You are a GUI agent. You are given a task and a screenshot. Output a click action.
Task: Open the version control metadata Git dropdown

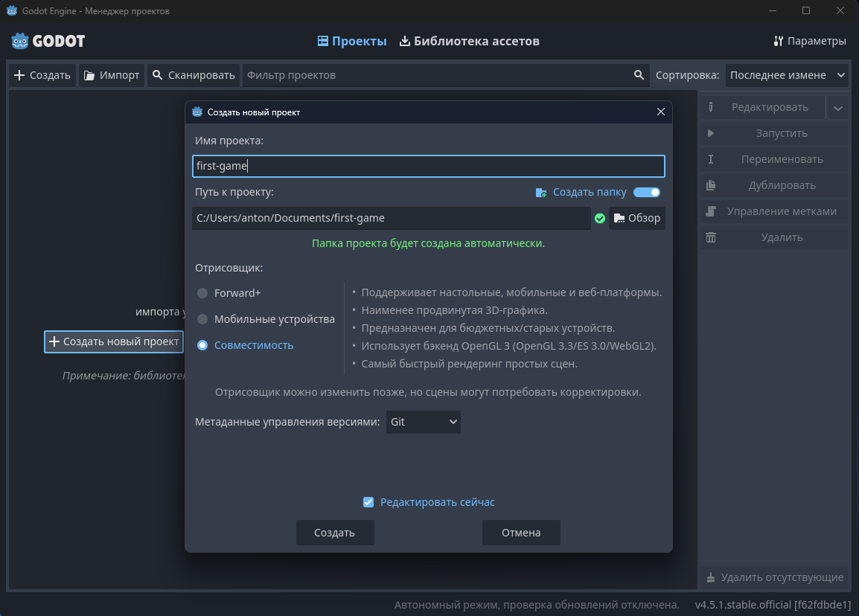tap(423, 422)
